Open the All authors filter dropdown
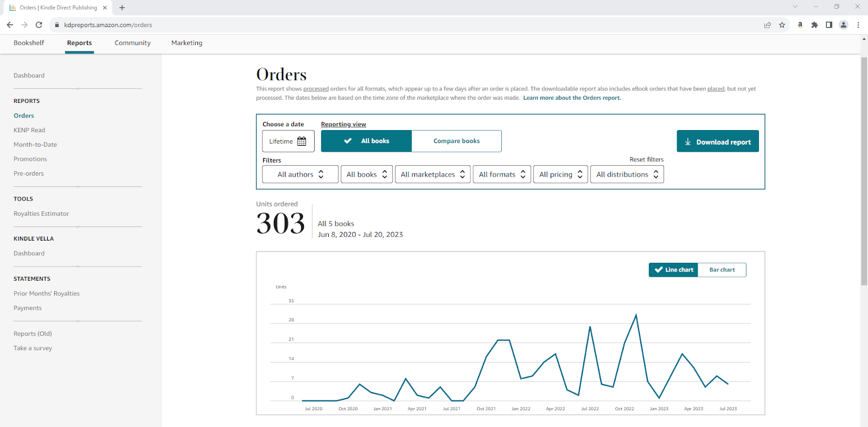The width and height of the screenshot is (868, 427). [301, 174]
